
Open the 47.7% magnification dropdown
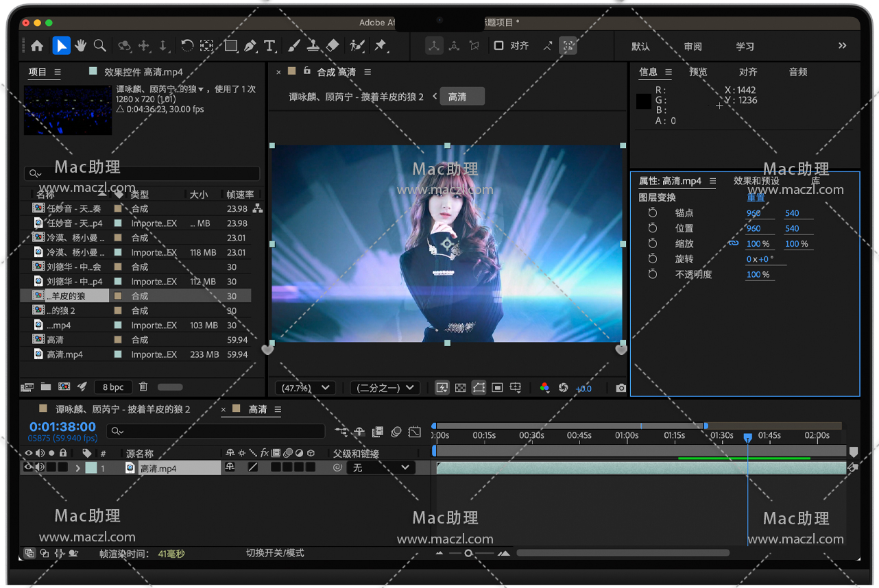[305, 388]
